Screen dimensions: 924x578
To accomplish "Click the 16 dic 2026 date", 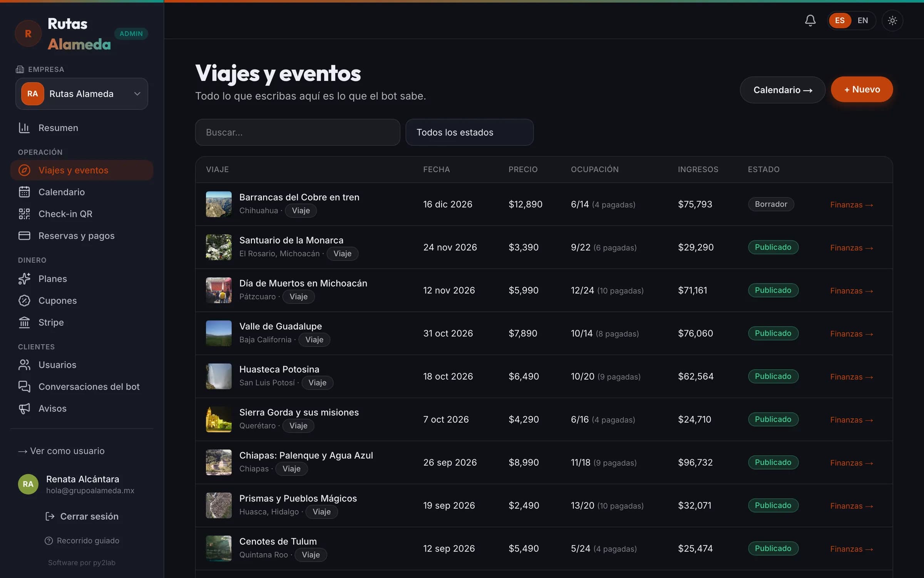I will (x=448, y=204).
